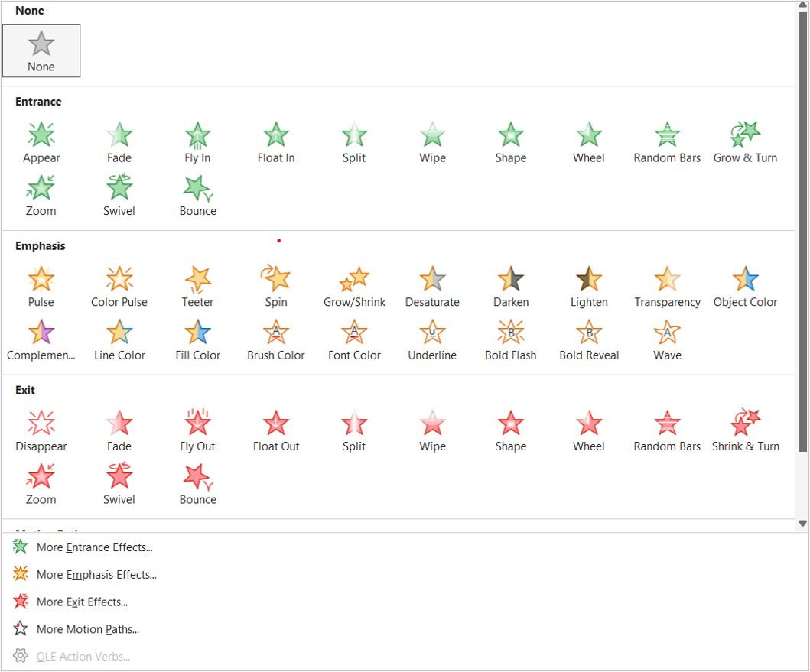Apply the Shrink & Turn exit animation
Image resolution: width=810 pixels, height=672 pixels.
pyautogui.click(x=745, y=431)
